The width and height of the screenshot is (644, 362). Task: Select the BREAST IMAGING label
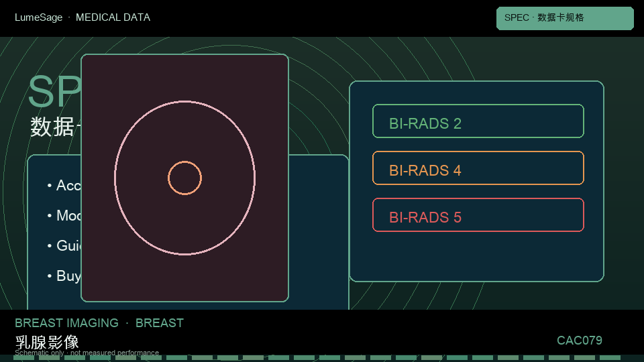[66, 323]
